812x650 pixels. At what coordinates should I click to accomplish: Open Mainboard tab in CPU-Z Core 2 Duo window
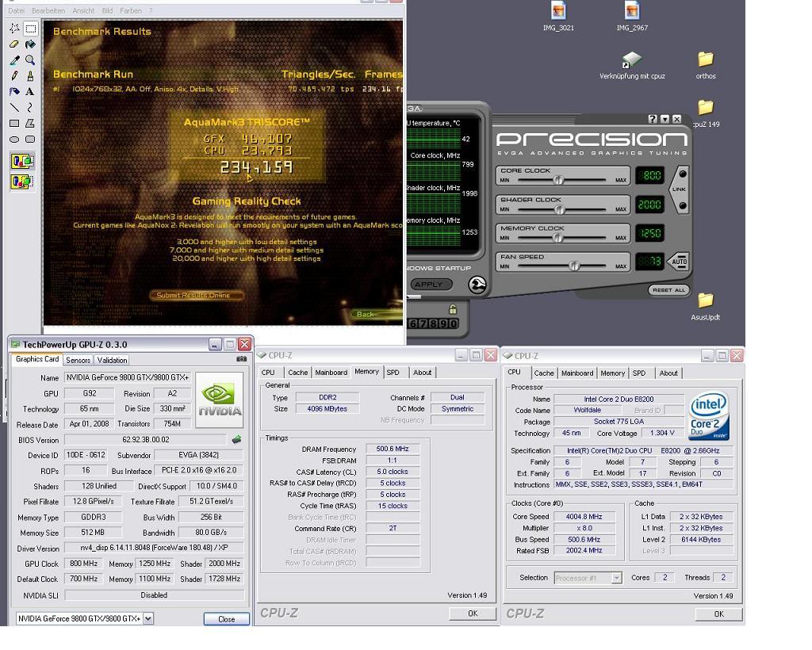(577, 373)
